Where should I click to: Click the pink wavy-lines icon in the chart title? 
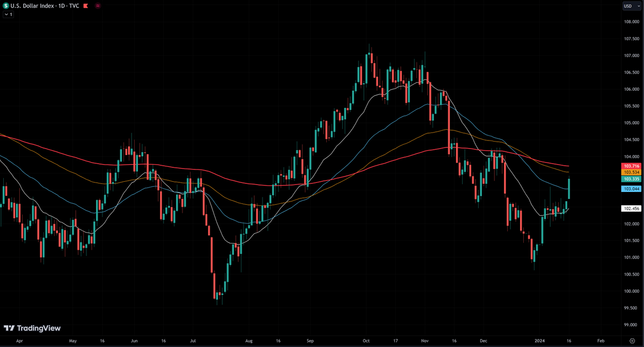pos(97,6)
